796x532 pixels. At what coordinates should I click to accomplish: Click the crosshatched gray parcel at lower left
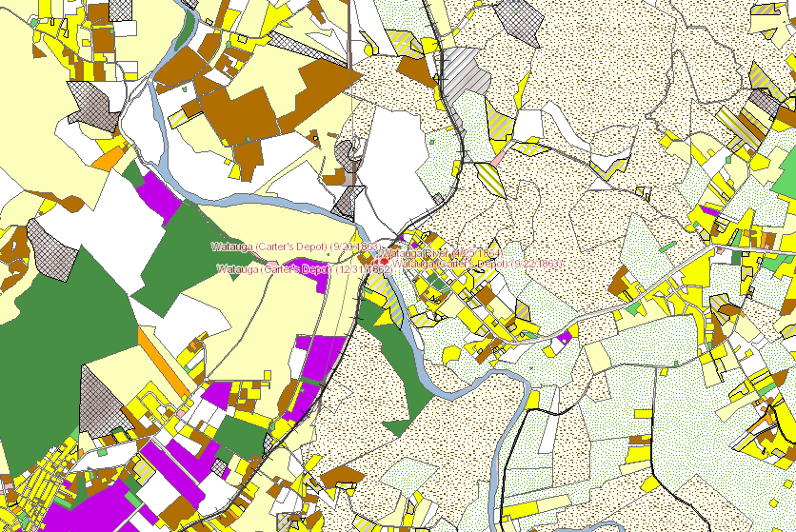coord(101,401)
